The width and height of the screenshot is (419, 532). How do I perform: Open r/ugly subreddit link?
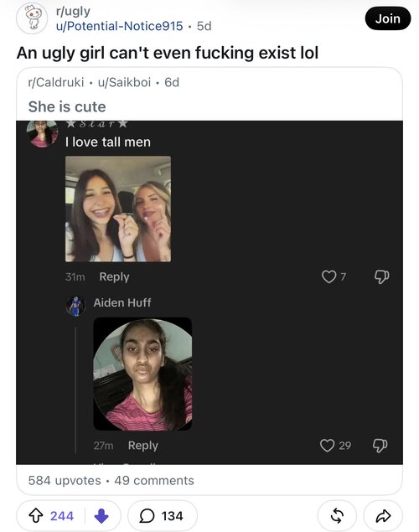pos(73,12)
